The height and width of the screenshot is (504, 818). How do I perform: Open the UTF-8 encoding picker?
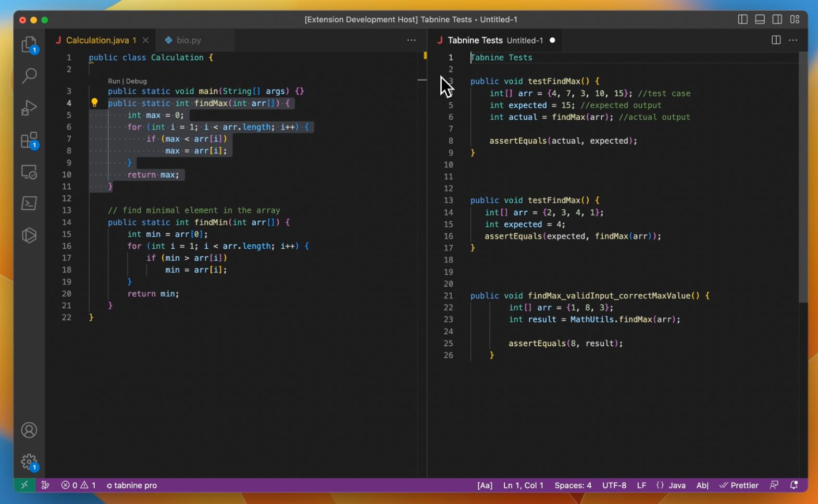point(614,485)
